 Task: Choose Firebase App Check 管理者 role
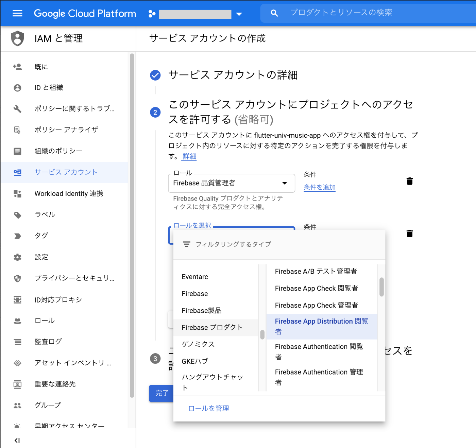click(322, 305)
